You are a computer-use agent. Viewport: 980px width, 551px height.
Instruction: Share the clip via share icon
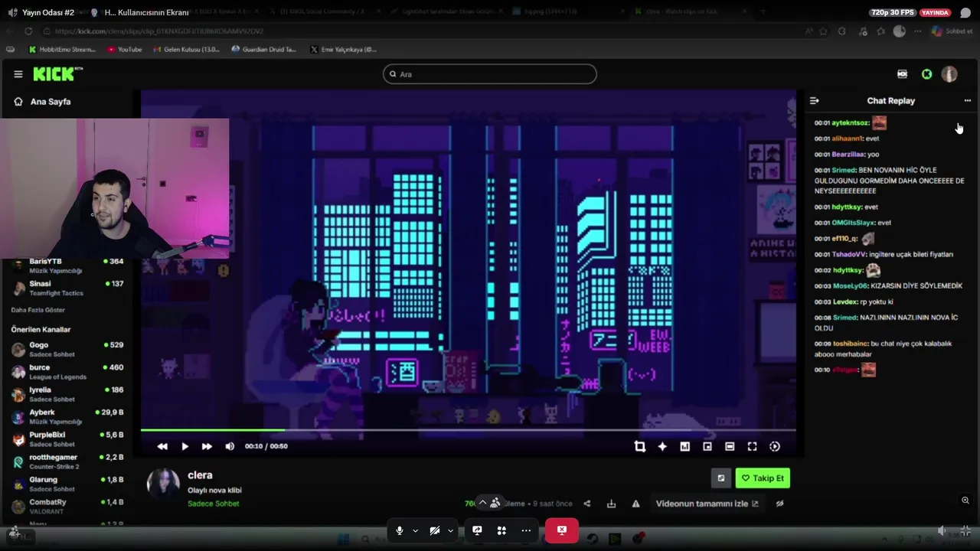tap(587, 504)
